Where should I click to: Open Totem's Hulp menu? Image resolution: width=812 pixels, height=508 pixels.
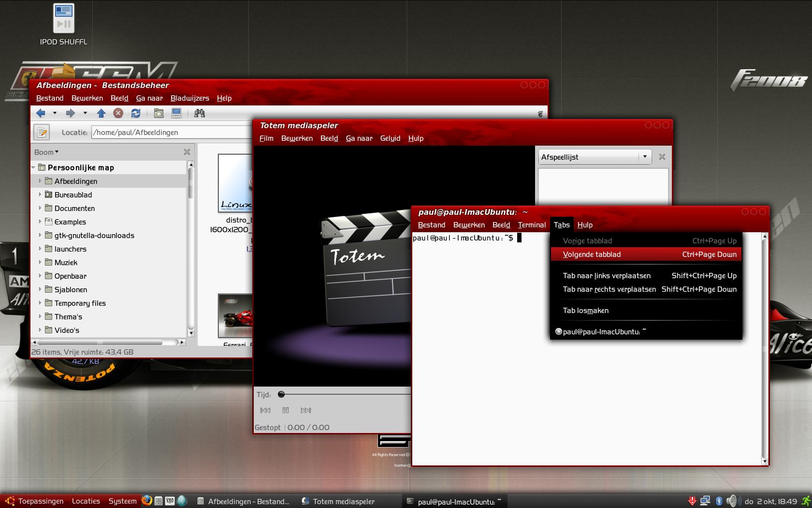pyautogui.click(x=416, y=138)
